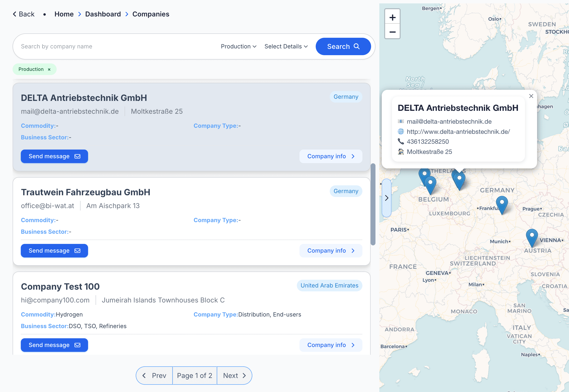Click mail@delta-antriebstechnik.de in the company card
The height and width of the screenshot is (392, 569).
coord(70,111)
